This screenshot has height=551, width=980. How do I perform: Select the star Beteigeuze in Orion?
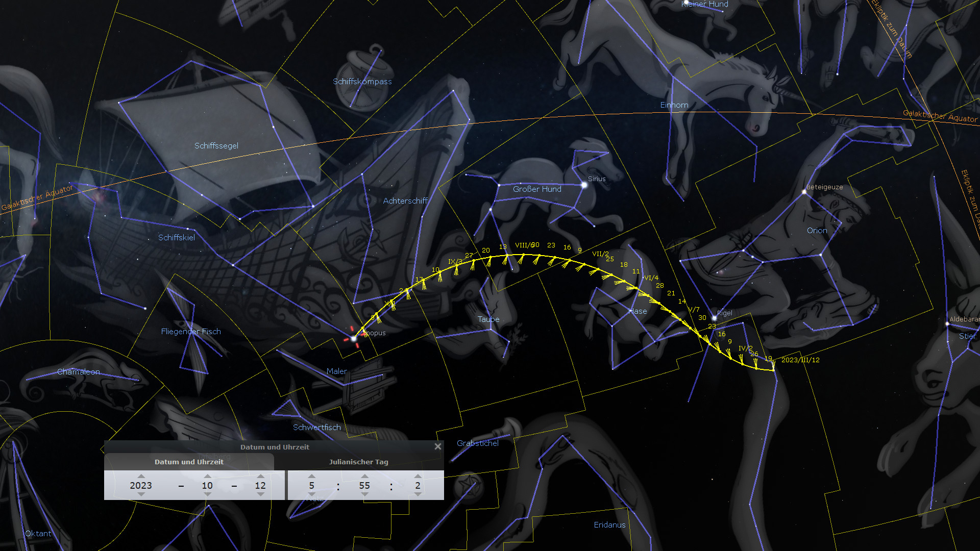point(804,192)
